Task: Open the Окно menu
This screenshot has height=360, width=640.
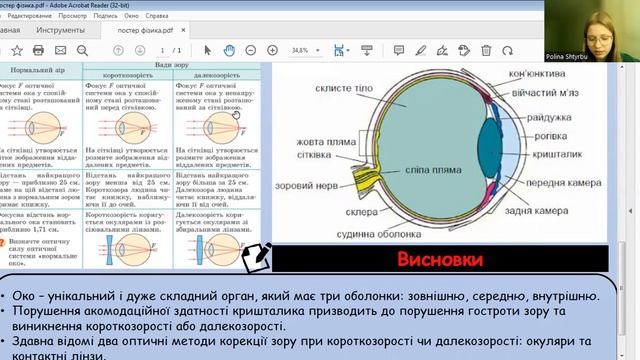Action: pos(131,16)
